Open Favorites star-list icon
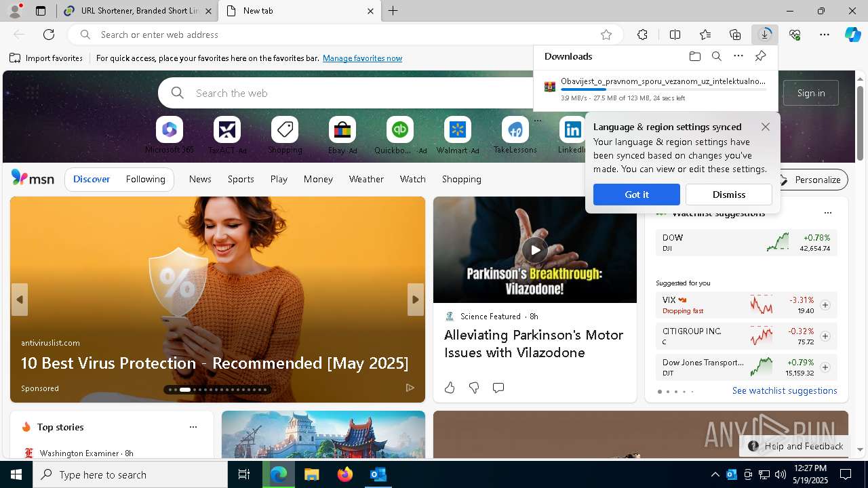The image size is (868, 488). [705, 35]
